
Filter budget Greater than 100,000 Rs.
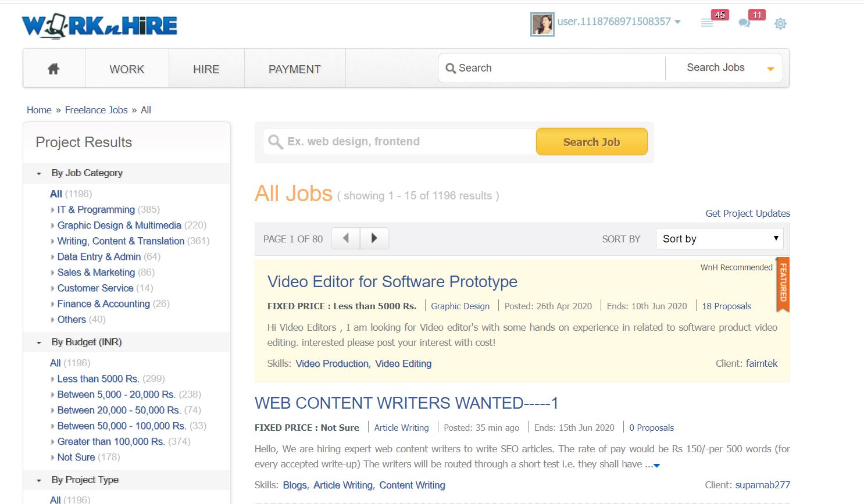pyautogui.click(x=111, y=441)
